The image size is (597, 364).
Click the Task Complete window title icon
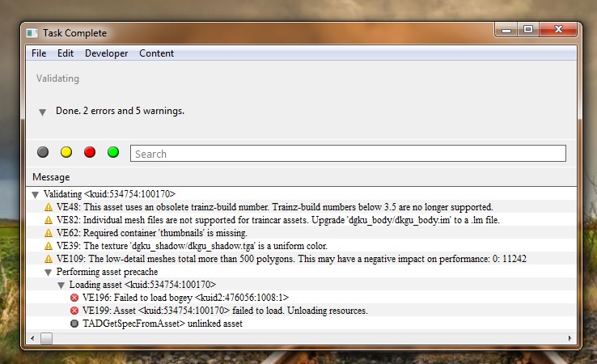pos(32,33)
